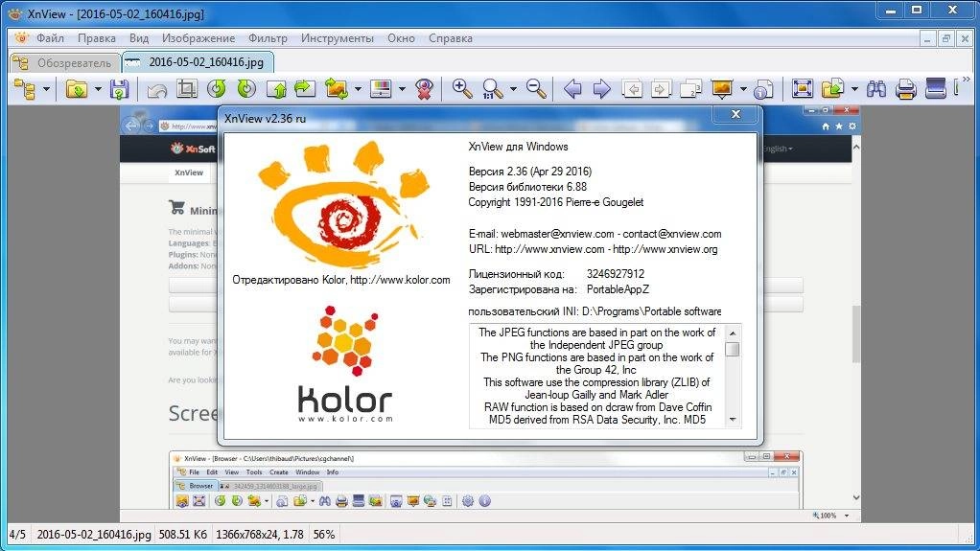This screenshot has height=551, width=980.
Task: Click the 56% zoom status field
Action: pos(324,535)
